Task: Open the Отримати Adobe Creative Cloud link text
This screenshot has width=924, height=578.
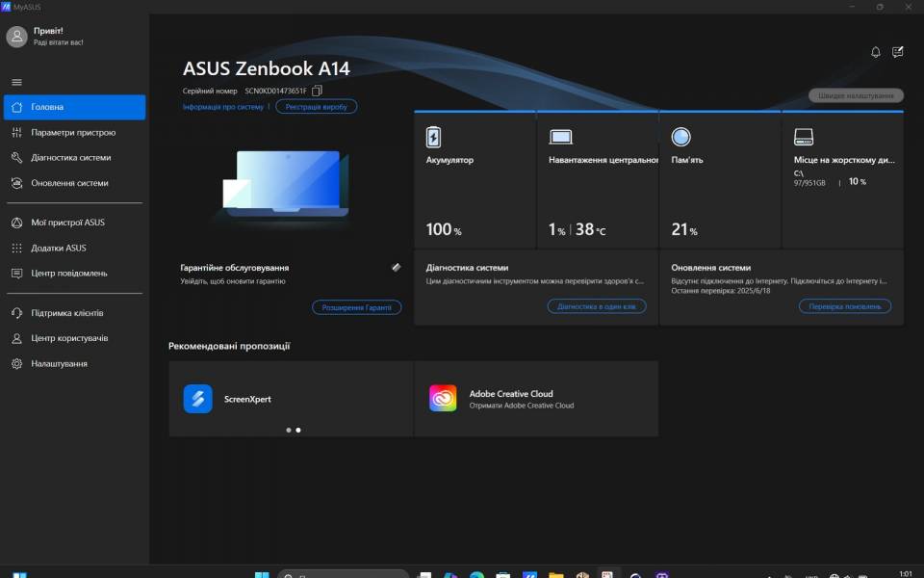Action: [x=522, y=406]
